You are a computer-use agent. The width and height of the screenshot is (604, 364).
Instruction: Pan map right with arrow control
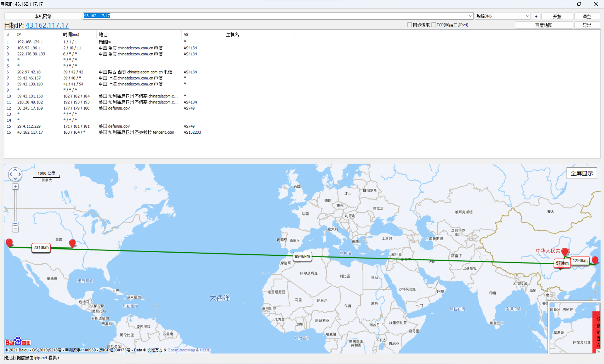(20, 174)
